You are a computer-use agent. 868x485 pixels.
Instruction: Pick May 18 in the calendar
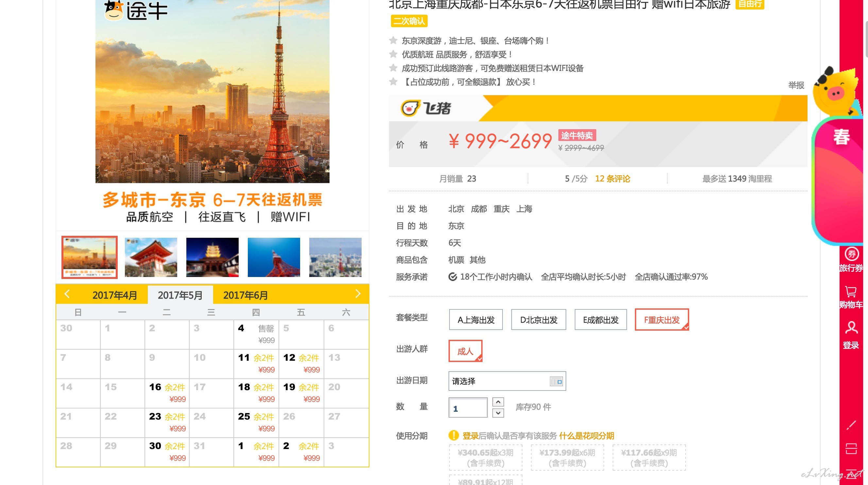click(256, 393)
